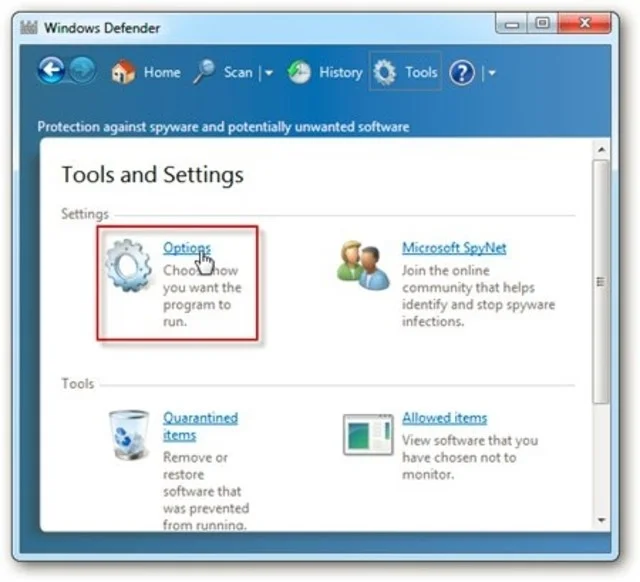Click the Home house icon
The image size is (640, 582).
click(123, 72)
